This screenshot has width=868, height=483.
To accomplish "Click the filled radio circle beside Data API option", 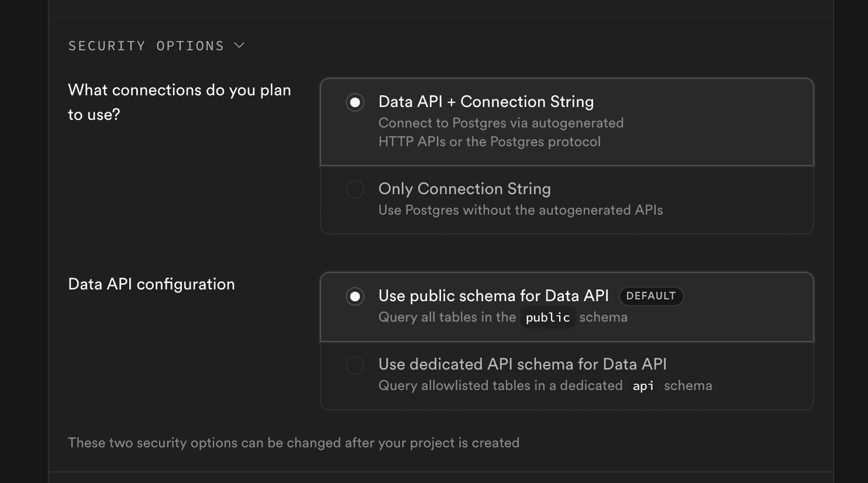I will [x=355, y=102].
